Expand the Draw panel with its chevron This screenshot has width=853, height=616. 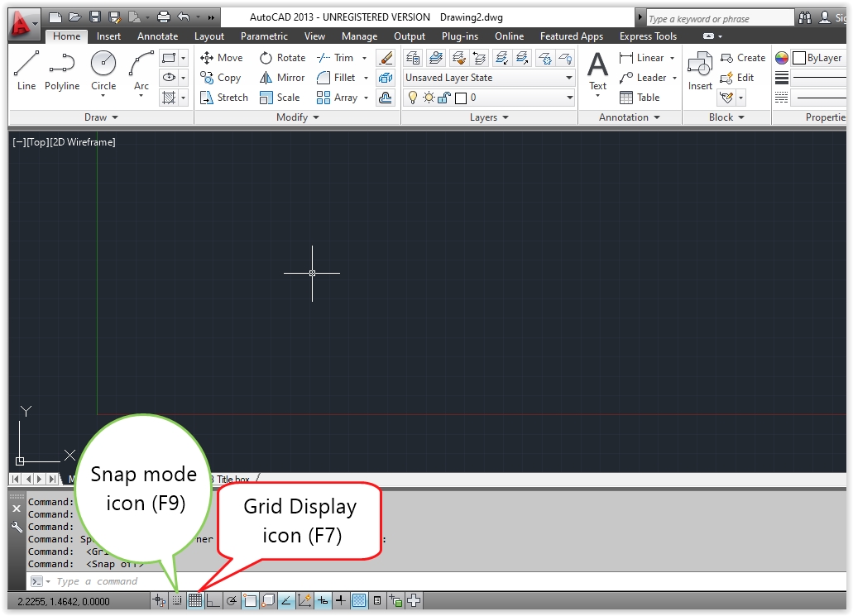pyautogui.click(x=116, y=117)
